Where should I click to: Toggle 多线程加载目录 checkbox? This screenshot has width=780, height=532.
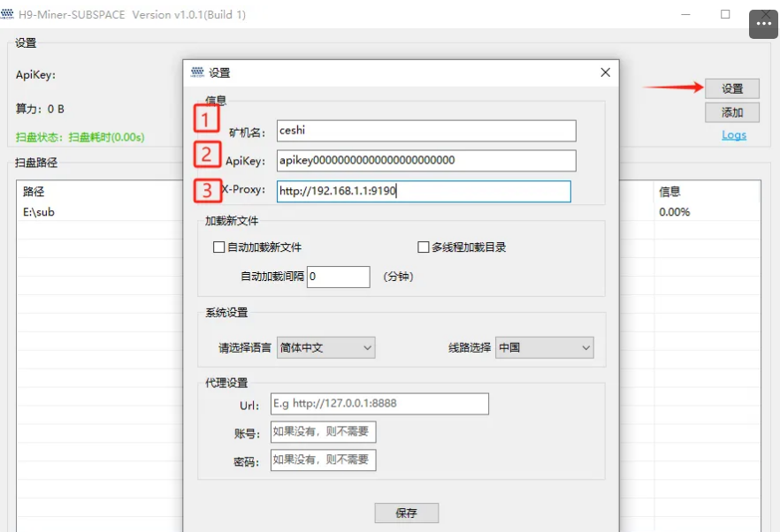[424, 247]
